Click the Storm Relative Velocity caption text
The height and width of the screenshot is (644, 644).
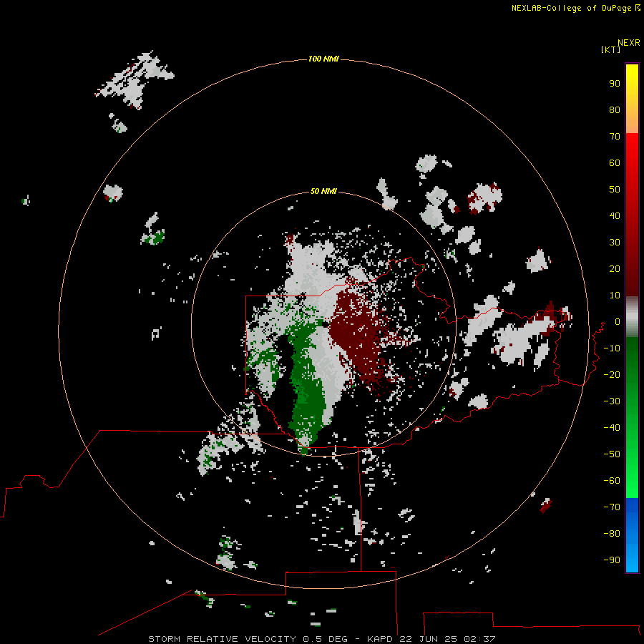click(321, 639)
